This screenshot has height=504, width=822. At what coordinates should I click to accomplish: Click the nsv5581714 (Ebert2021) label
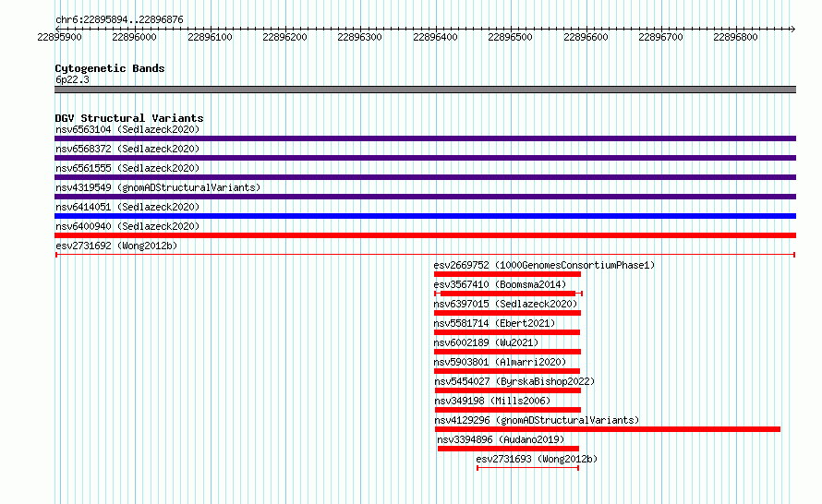click(494, 323)
